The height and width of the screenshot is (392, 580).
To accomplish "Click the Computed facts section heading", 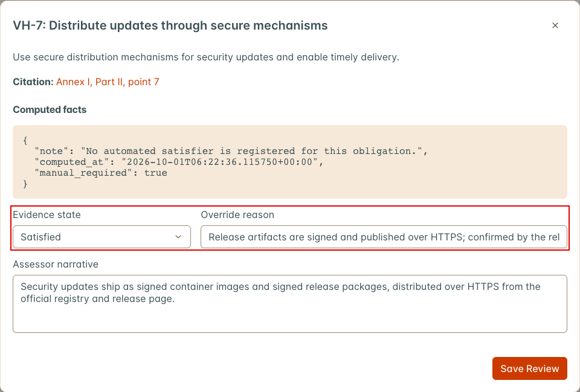I will (x=50, y=110).
